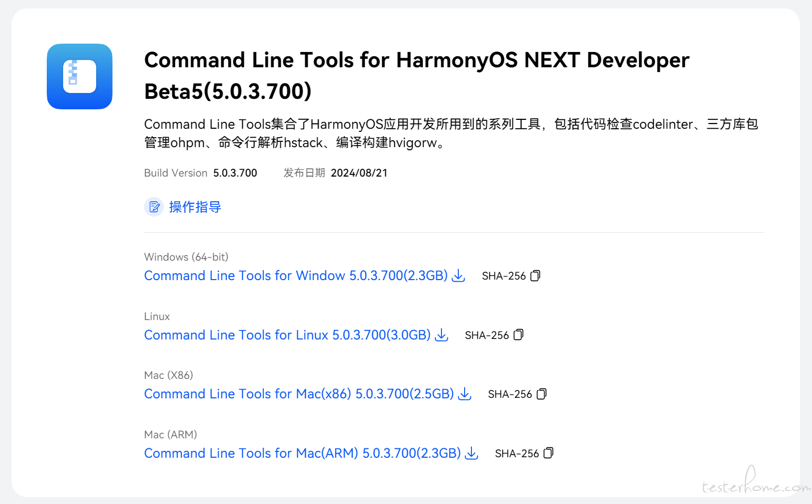Click the 发布日期 label

304,173
